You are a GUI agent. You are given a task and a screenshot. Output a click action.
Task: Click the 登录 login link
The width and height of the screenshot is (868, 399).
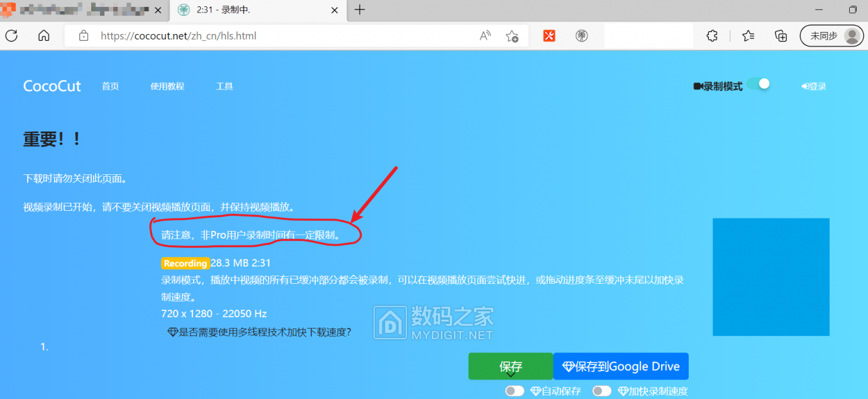point(814,86)
